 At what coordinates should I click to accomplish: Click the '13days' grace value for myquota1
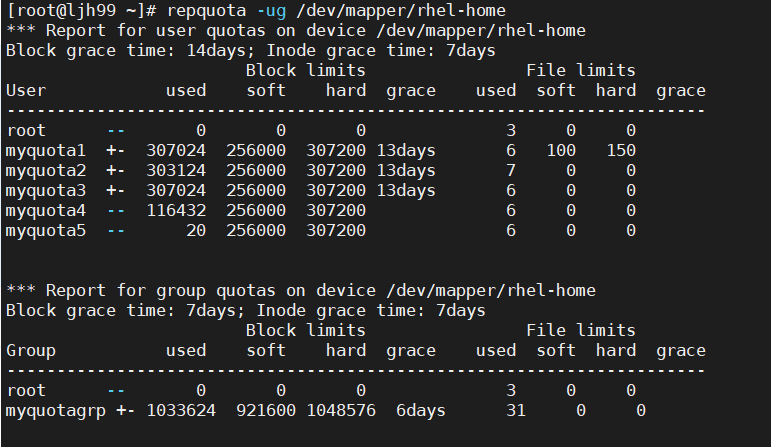point(406,151)
